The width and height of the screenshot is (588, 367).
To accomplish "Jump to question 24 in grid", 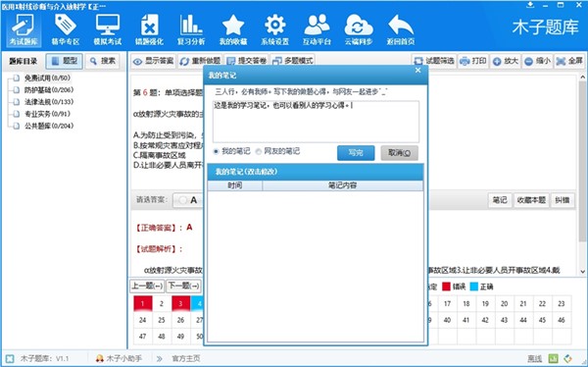I will tap(143, 320).
